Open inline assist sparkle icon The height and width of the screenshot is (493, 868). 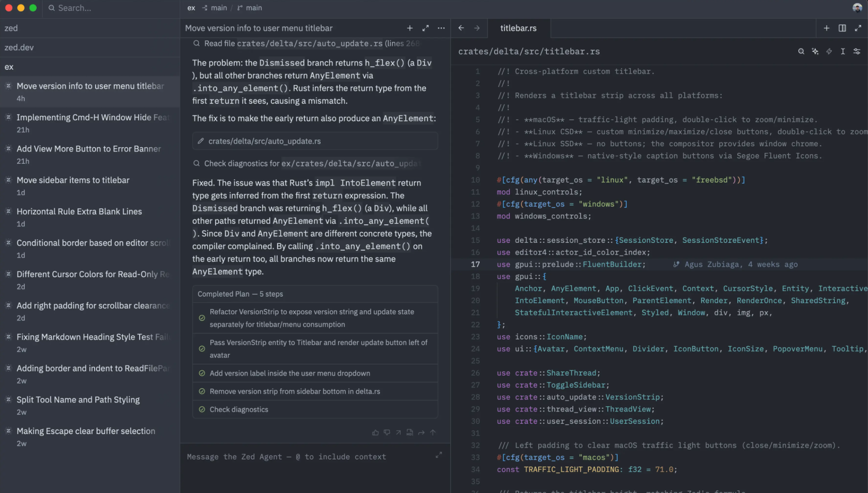click(815, 52)
